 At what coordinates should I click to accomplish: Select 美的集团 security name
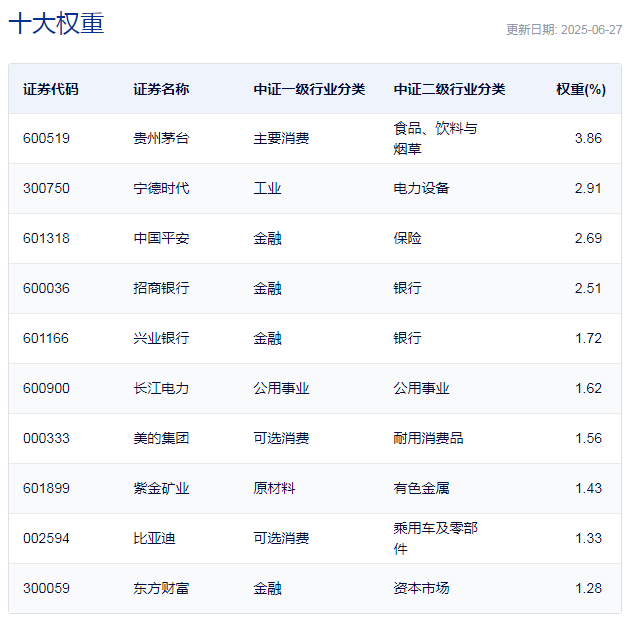[x=161, y=438]
